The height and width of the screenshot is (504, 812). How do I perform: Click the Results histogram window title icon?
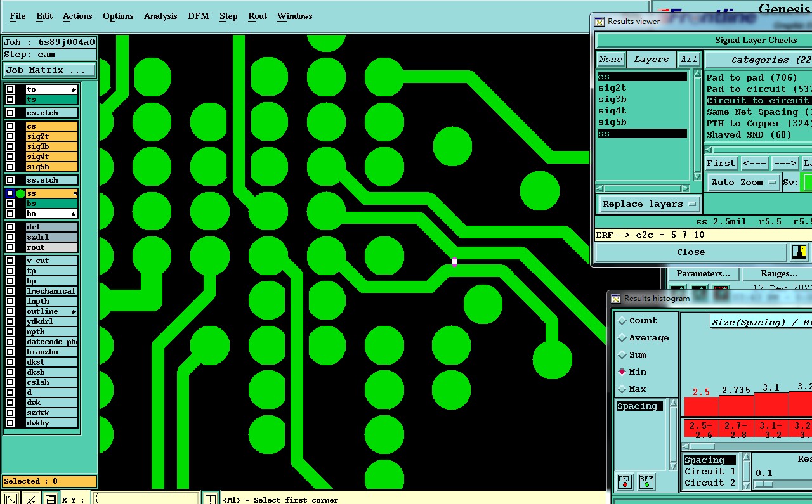pyautogui.click(x=616, y=299)
